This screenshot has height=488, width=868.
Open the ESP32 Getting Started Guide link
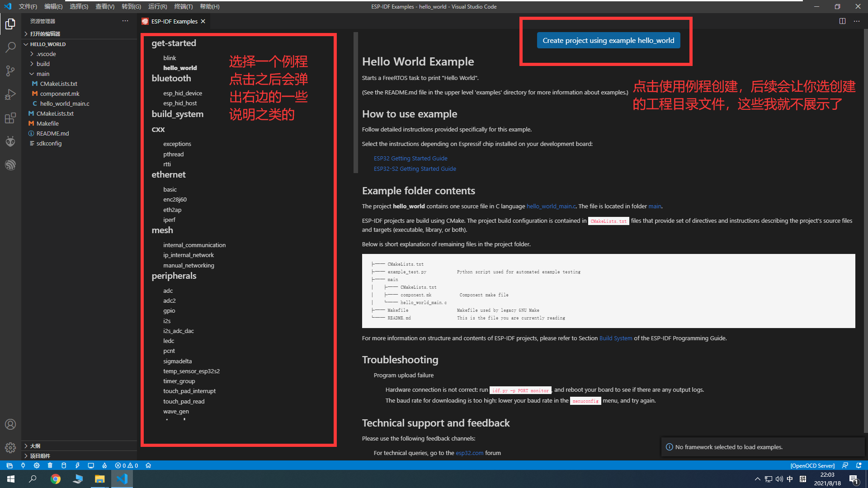410,158
